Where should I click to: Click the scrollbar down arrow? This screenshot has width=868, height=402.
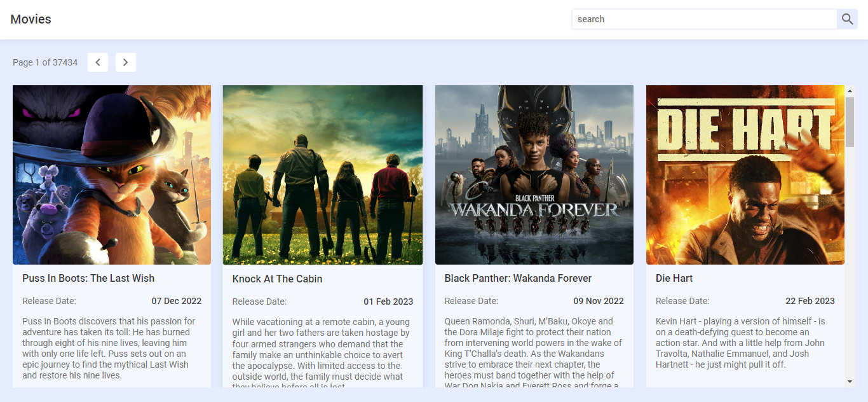850,382
